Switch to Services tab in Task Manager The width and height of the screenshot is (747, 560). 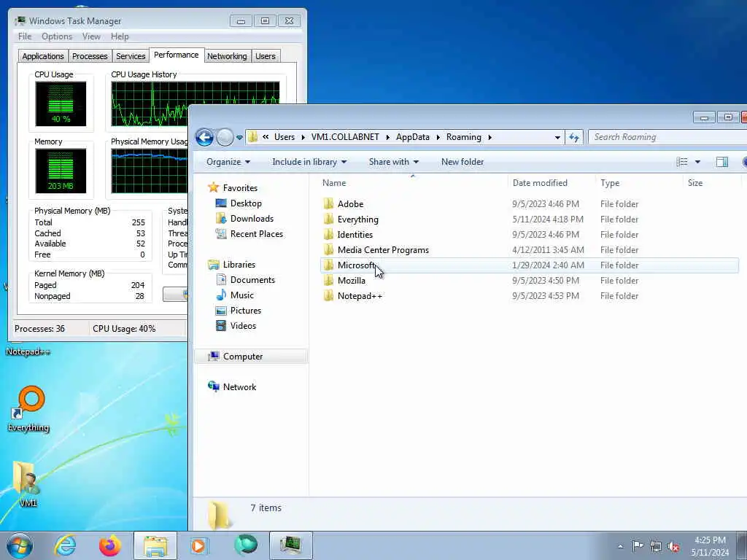pyautogui.click(x=131, y=56)
